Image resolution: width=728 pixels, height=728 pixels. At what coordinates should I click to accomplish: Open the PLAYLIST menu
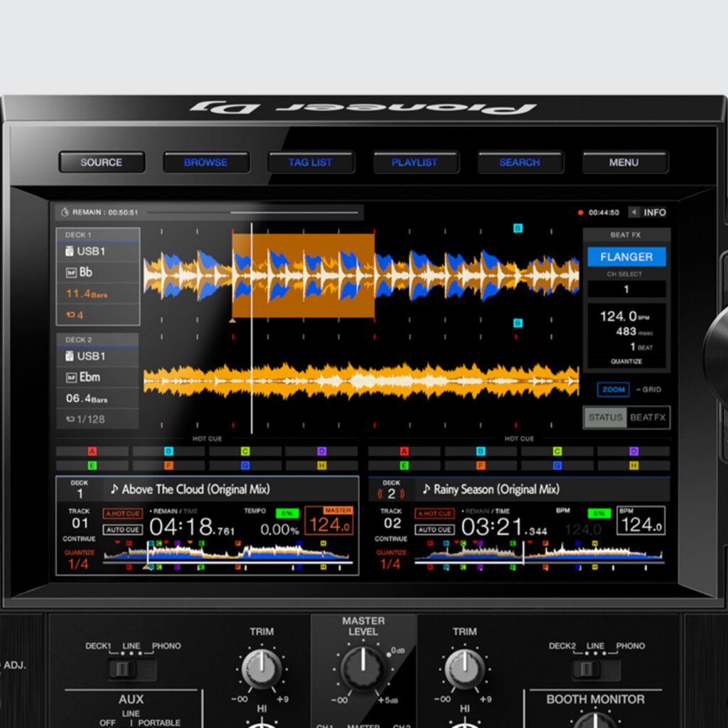(x=416, y=162)
